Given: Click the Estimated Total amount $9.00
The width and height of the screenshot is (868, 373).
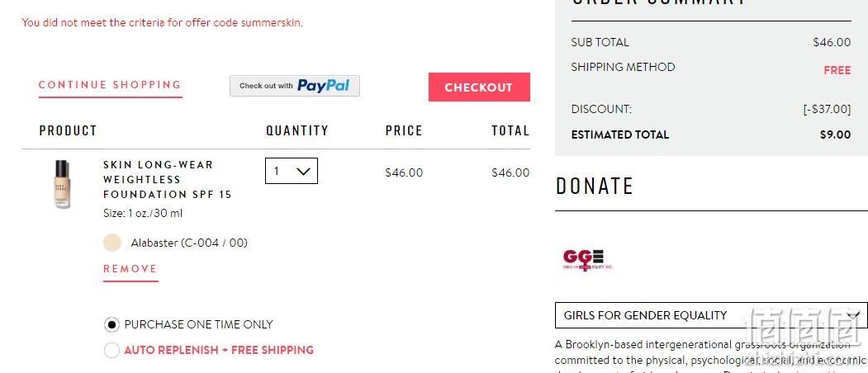Looking at the screenshot, I should tap(835, 135).
